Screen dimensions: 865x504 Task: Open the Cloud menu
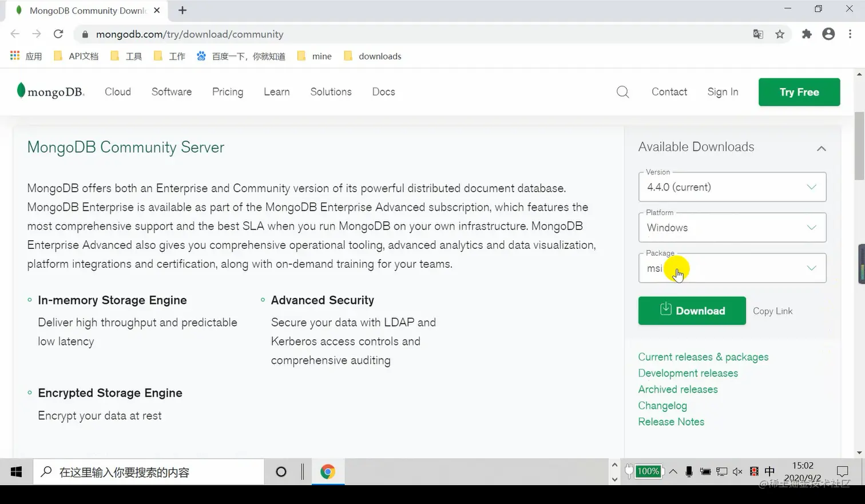click(118, 92)
